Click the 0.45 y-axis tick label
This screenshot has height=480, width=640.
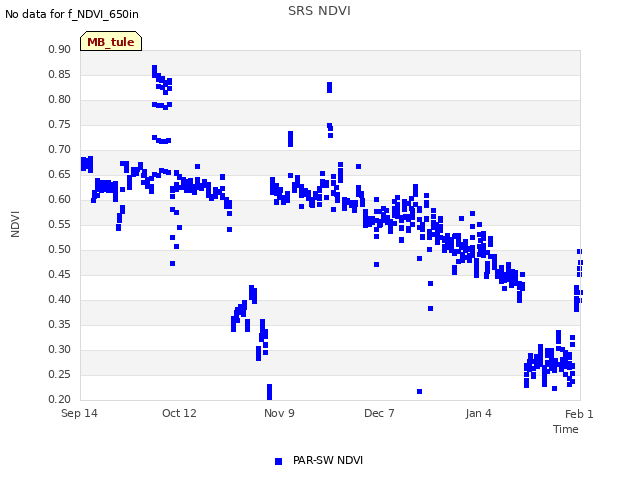60,274
